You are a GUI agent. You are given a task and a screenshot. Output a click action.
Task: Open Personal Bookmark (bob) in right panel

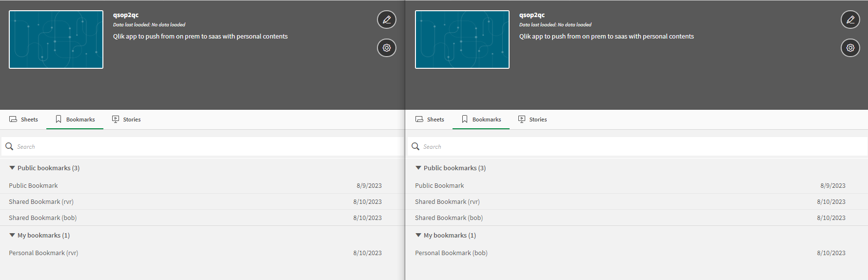637,253
